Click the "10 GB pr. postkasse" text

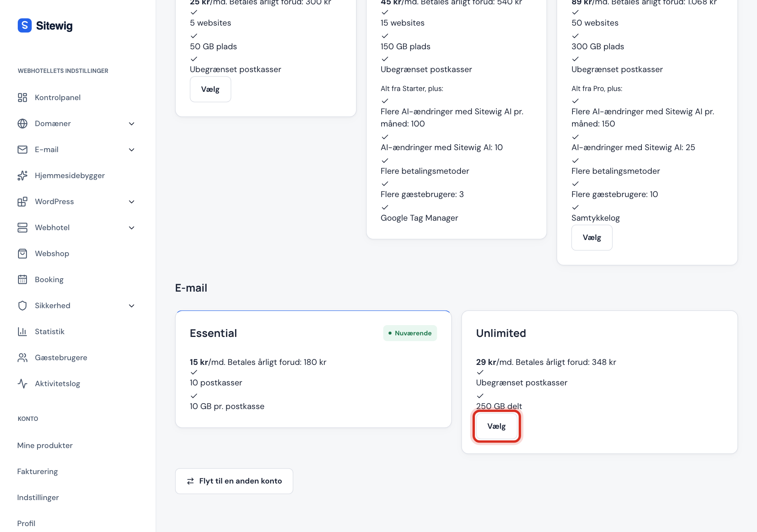click(x=227, y=406)
